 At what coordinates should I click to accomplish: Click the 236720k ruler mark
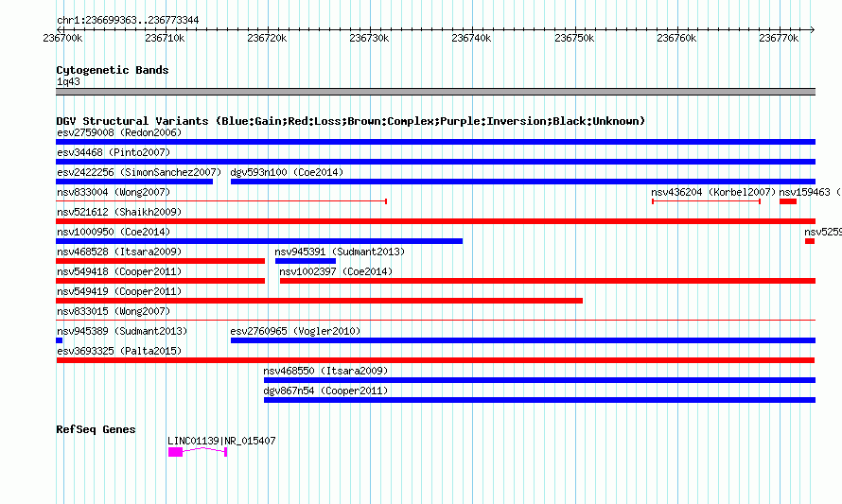267,38
